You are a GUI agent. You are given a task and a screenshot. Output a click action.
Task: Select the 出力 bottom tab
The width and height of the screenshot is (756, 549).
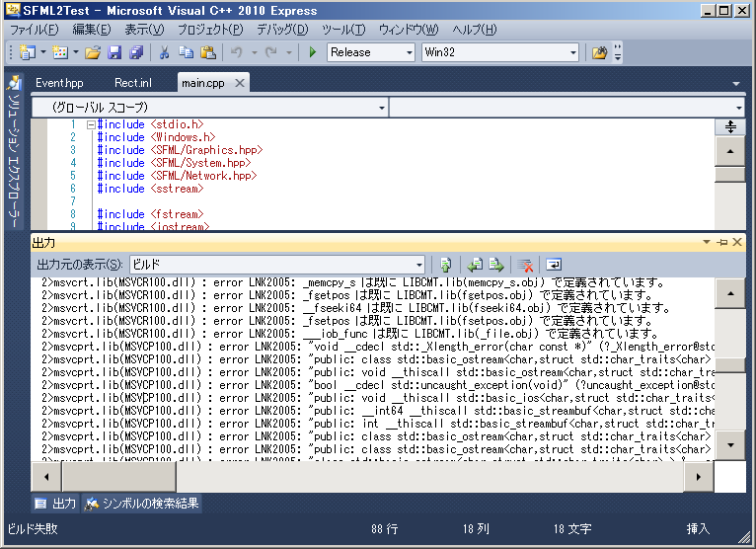pyautogui.click(x=55, y=504)
